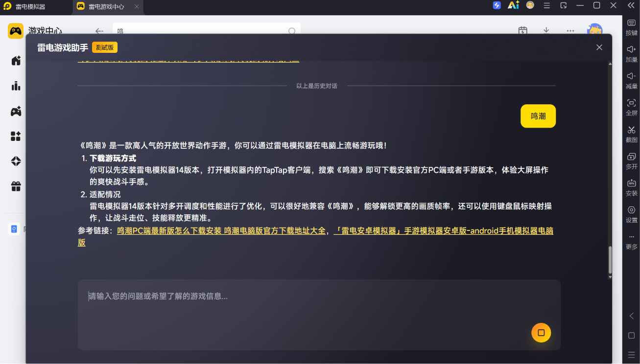Click the 游戏中心 yellow gamepad logo

(x=16, y=31)
